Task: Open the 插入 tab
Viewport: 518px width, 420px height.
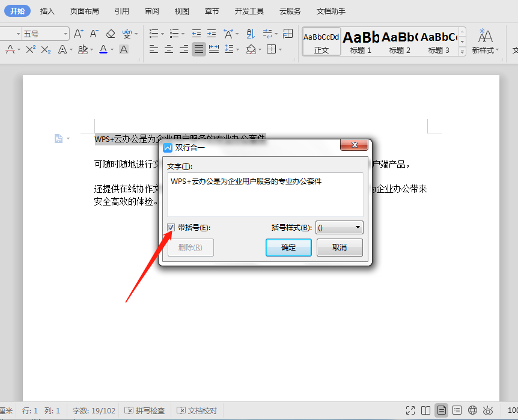Action: (x=47, y=11)
